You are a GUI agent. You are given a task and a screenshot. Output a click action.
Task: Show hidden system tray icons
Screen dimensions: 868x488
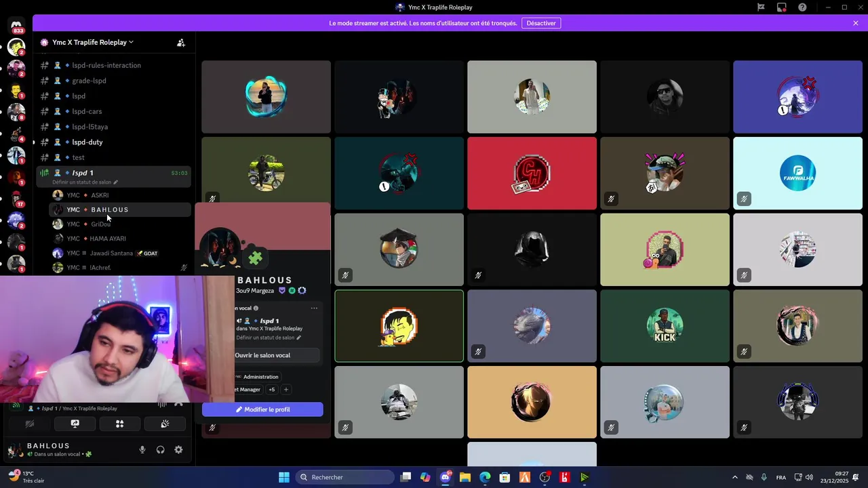(735, 477)
